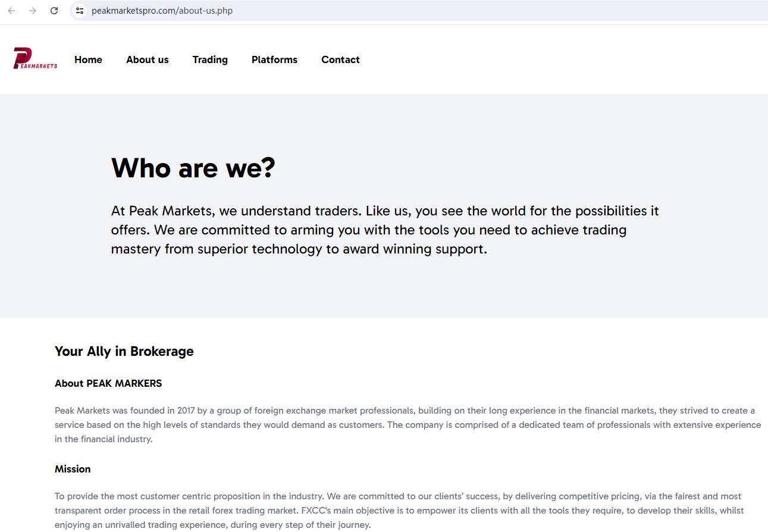Go back to the previous page
The width and height of the screenshot is (768, 532).
(11, 11)
